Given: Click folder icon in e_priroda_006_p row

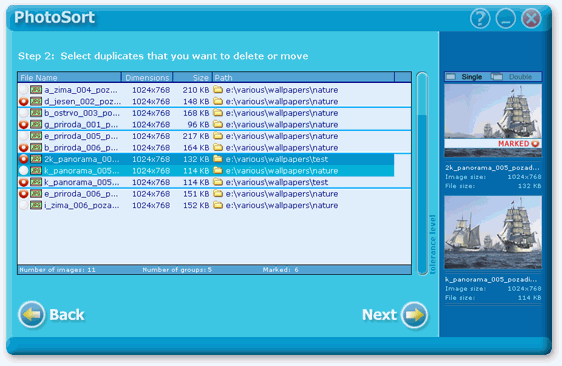Looking at the screenshot, I should pos(218,193).
